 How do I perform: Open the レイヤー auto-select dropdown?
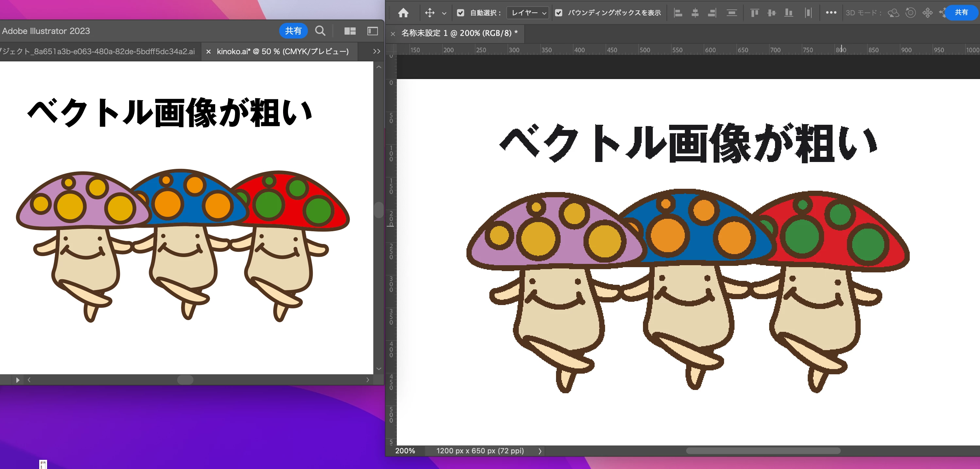coord(528,13)
